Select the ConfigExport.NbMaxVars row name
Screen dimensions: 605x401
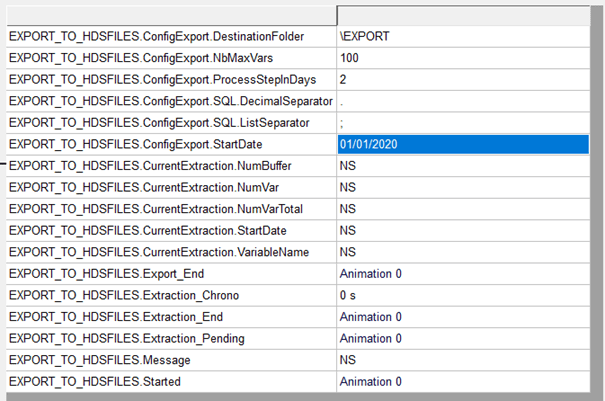pyautogui.click(x=141, y=58)
